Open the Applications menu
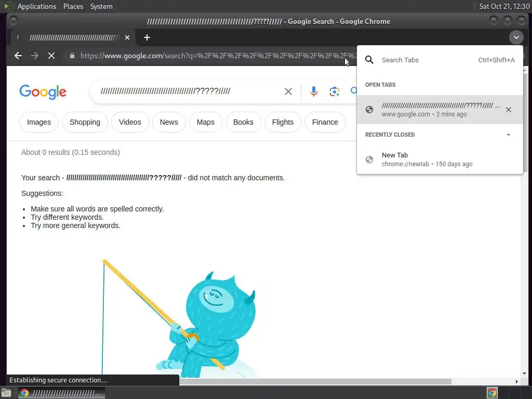 click(37, 6)
